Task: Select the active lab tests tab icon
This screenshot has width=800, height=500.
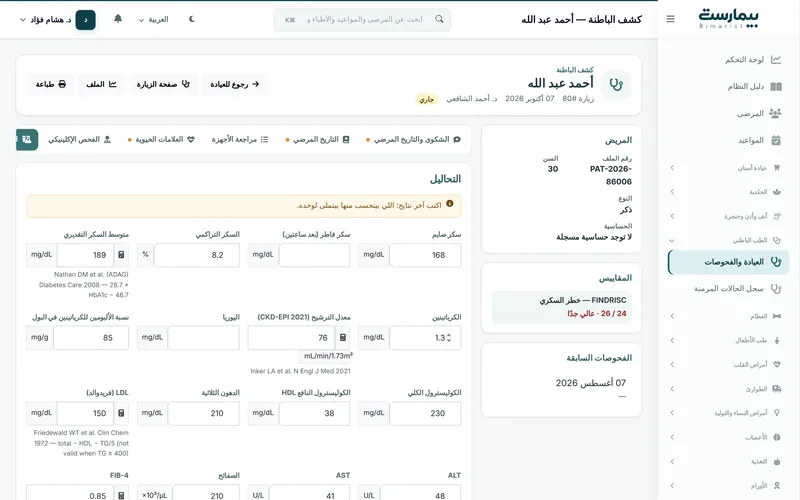Action: pos(27,139)
